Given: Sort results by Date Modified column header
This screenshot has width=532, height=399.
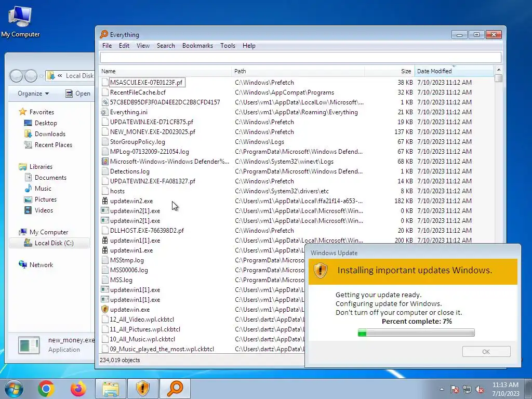Looking at the screenshot, I should (454, 71).
